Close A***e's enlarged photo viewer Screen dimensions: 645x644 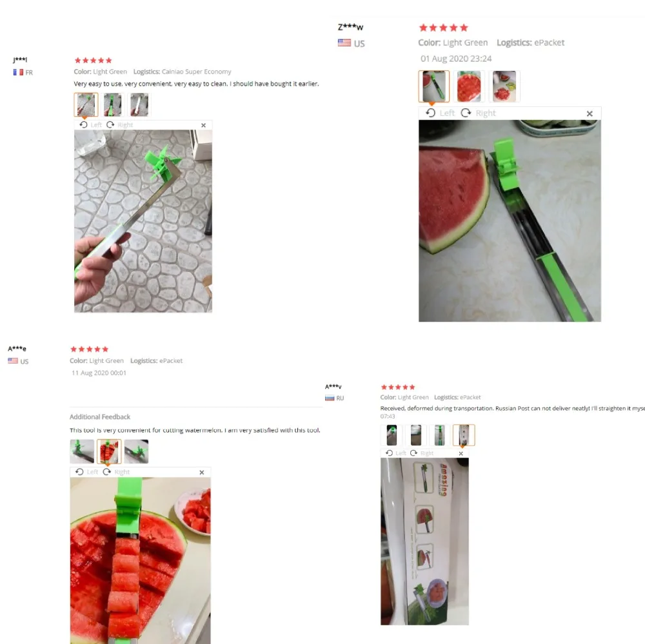click(x=201, y=472)
